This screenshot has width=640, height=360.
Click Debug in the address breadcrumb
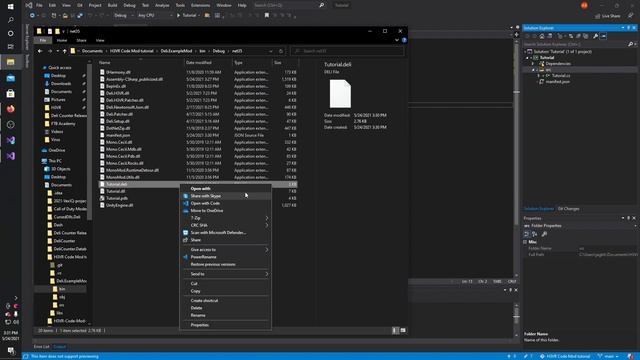click(x=218, y=51)
